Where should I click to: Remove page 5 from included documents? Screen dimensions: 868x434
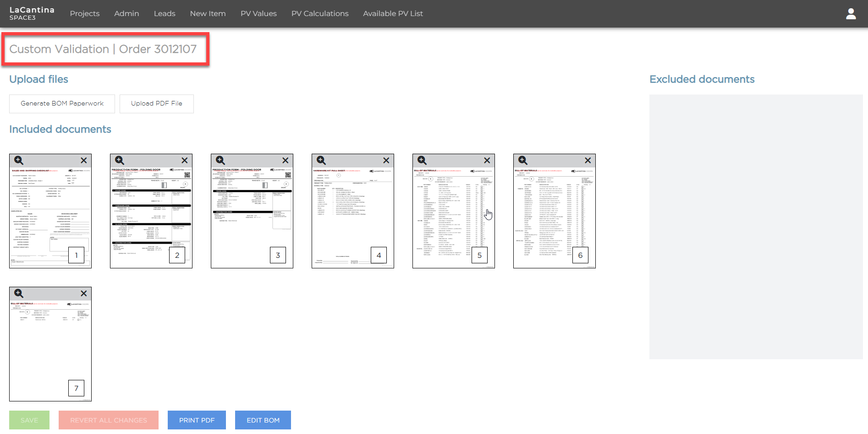487,160
